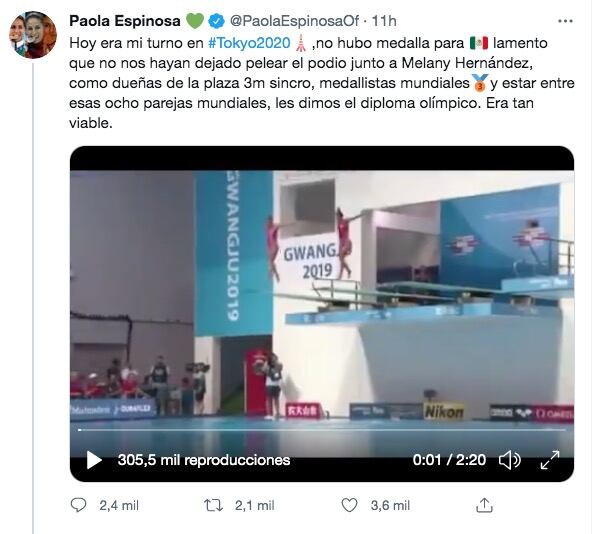The image size is (592, 534).
Task: Open the 11h timestamp permalink
Action: coord(384,21)
